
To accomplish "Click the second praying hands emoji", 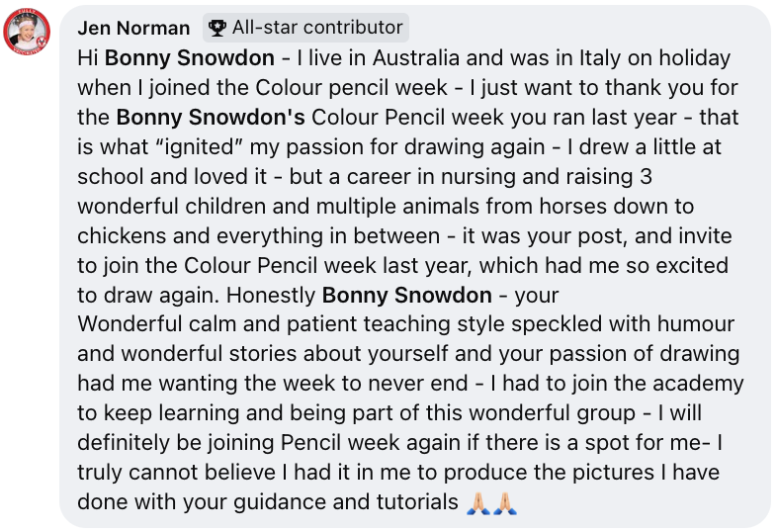I will click(505, 502).
